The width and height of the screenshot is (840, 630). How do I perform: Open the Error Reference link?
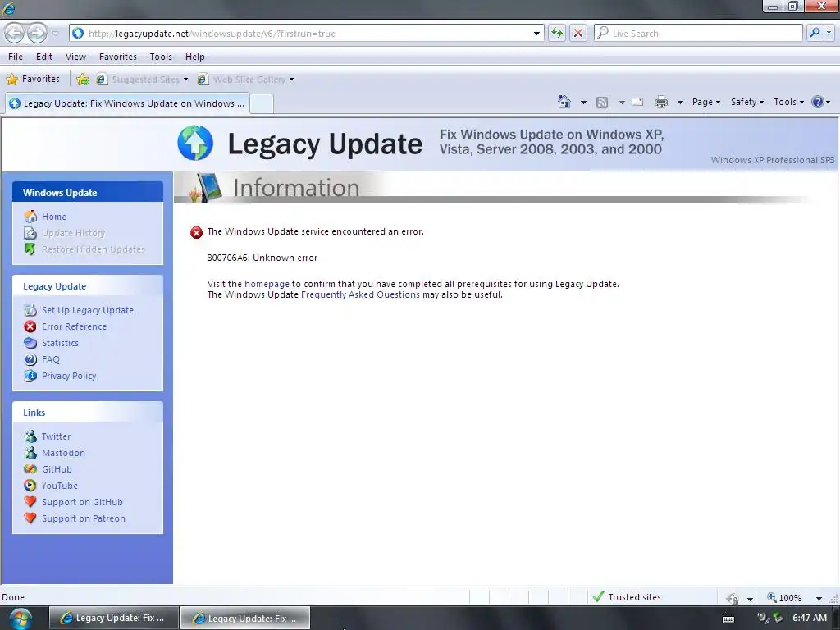click(74, 326)
